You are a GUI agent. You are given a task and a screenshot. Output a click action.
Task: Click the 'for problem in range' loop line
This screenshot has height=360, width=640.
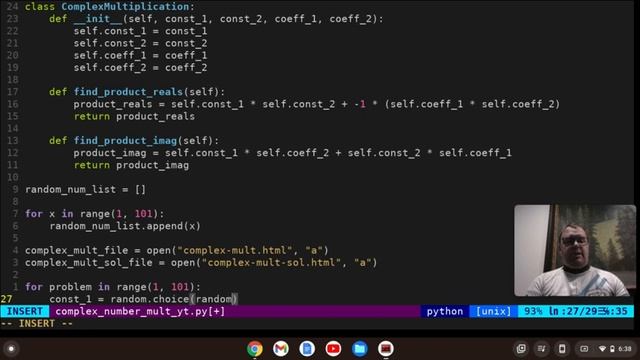pos(113,287)
